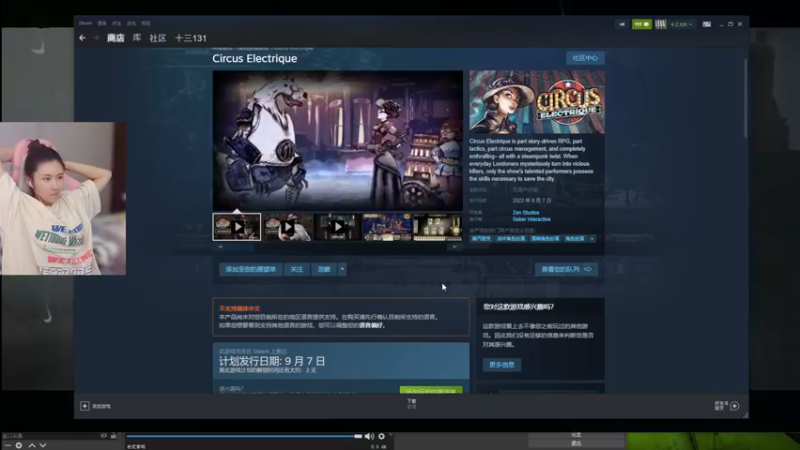Toggle the OBS source lock icon
The image size is (800, 450).
pyautogui.click(x=113, y=436)
